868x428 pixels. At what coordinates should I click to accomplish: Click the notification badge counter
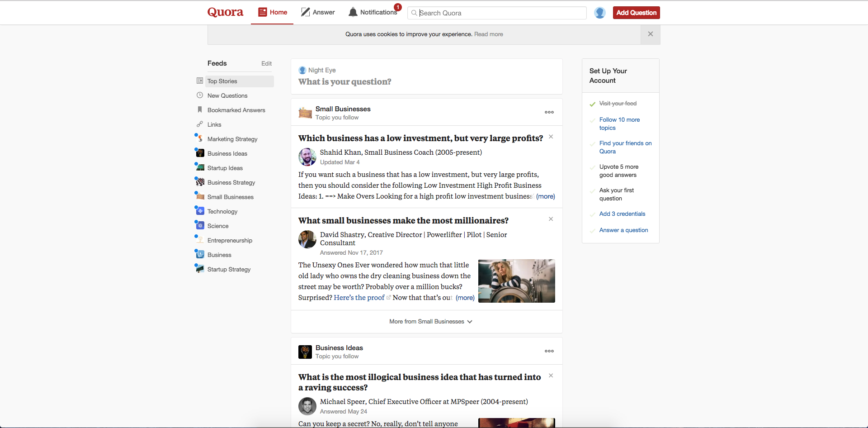click(398, 7)
